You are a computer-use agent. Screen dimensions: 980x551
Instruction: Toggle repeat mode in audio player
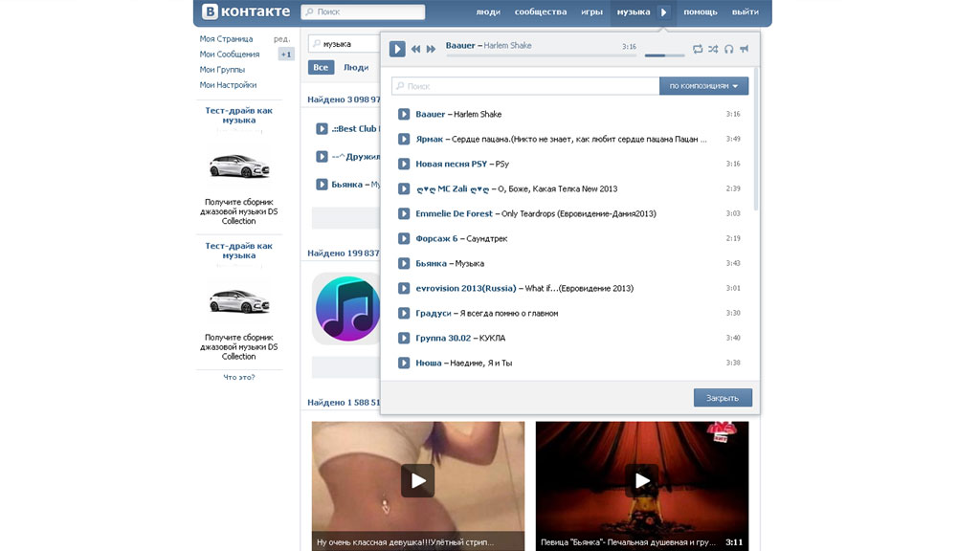point(698,49)
